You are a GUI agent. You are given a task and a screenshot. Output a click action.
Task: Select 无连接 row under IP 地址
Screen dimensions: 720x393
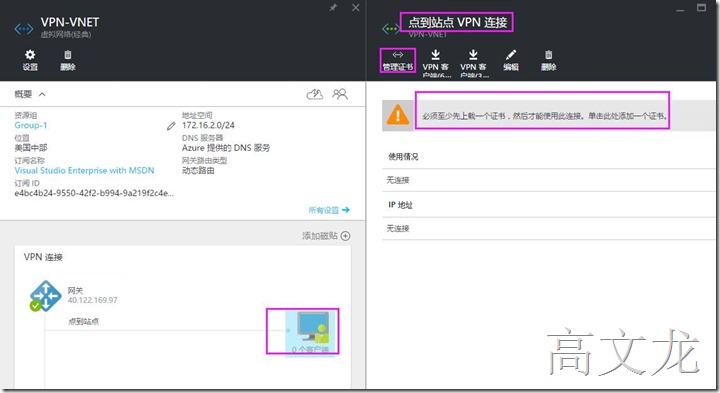[548, 228]
